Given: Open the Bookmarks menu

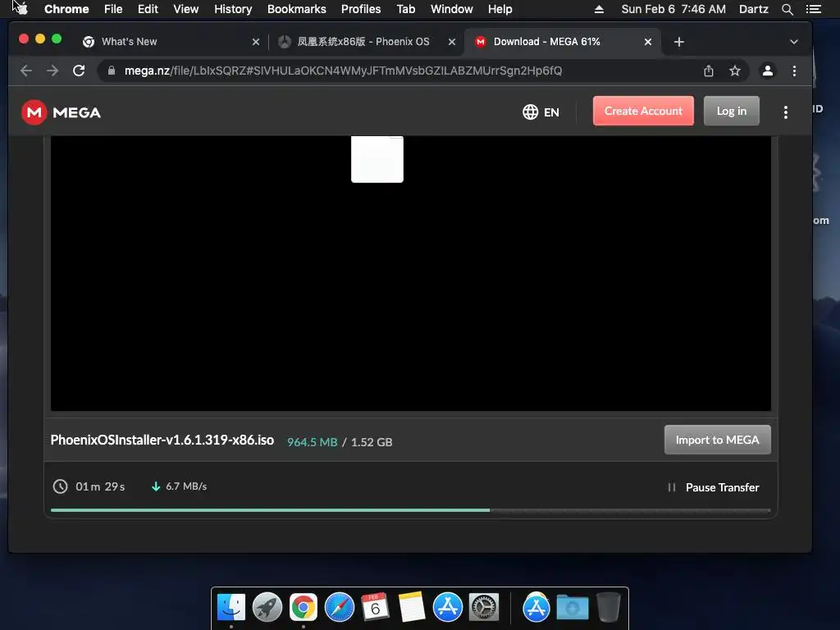Looking at the screenshot, I should (297, 9).
